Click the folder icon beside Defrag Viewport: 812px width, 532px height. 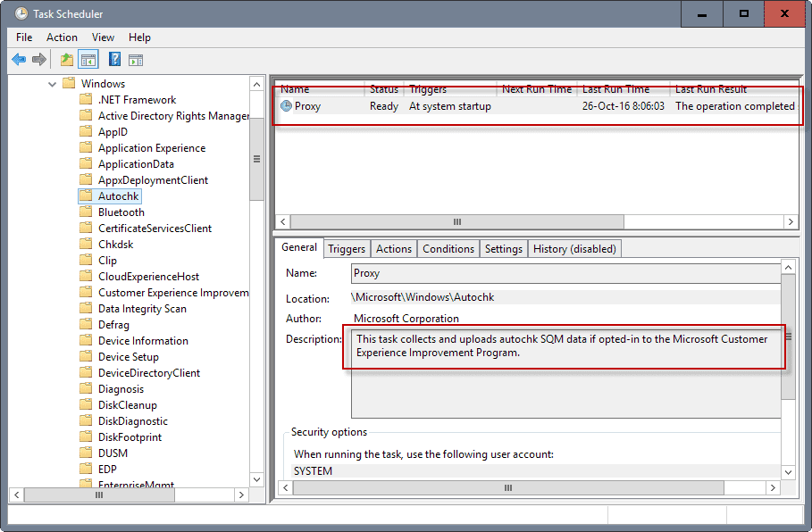(x=86, y=324)
